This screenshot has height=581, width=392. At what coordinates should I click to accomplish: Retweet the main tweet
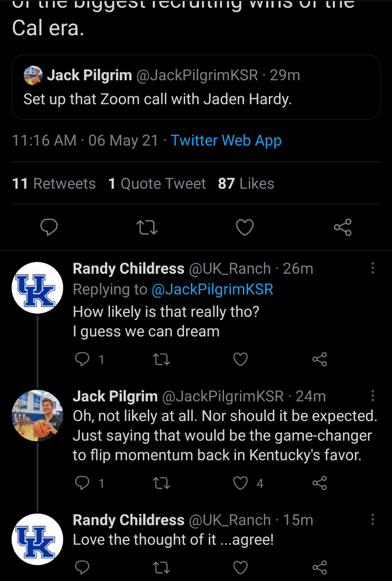pyautogui.click(x=146, y=227)
